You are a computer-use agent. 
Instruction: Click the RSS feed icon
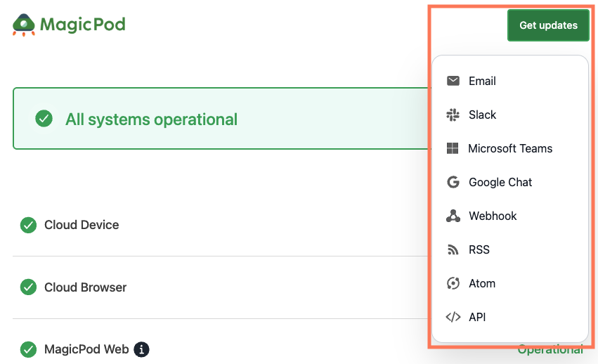coord(453,250)
